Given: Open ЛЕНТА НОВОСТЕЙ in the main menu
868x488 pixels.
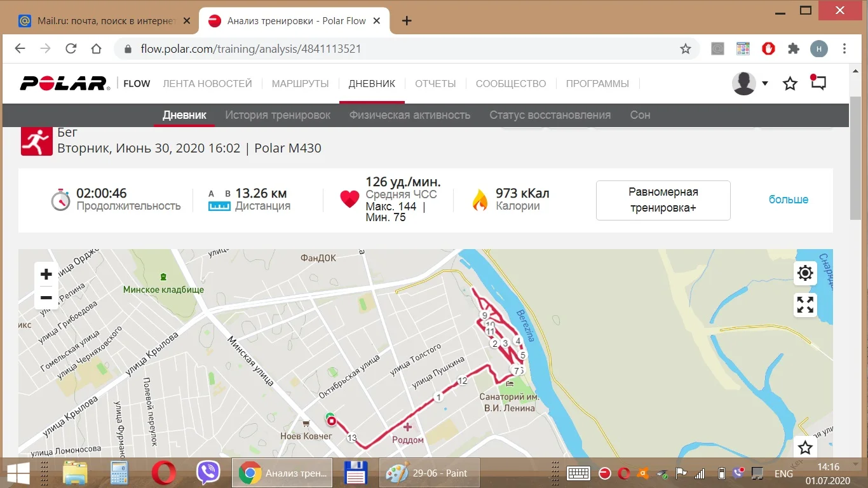Looking at the screenshot, I should pos(207,83).
